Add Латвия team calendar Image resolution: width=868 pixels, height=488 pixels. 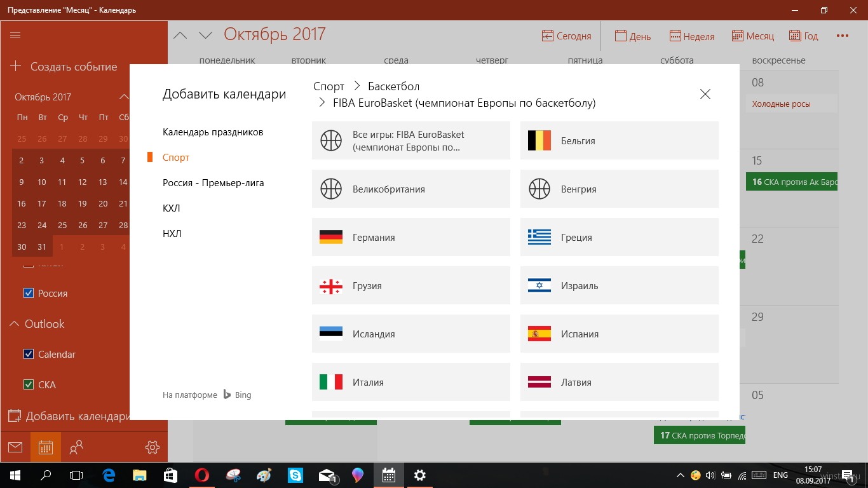[x=620, y=382]
